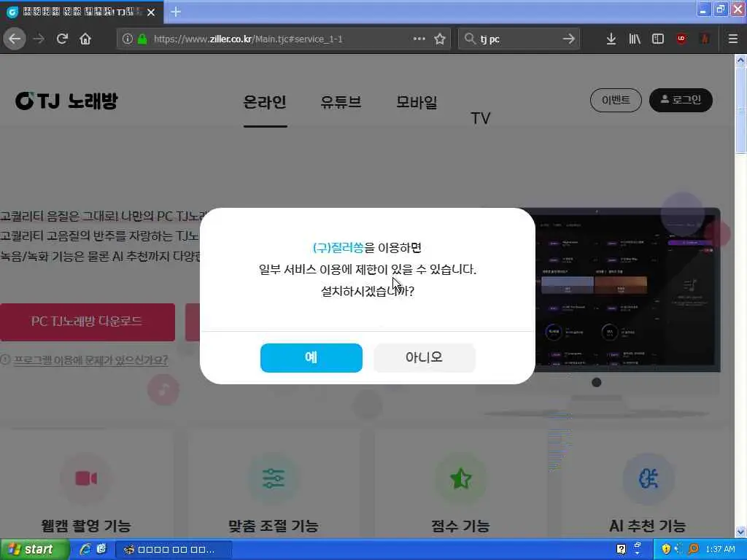This screenshot has width=747, height=560.
Task: Open the page actions three-dot menu
Action: [x=419, y=39]
